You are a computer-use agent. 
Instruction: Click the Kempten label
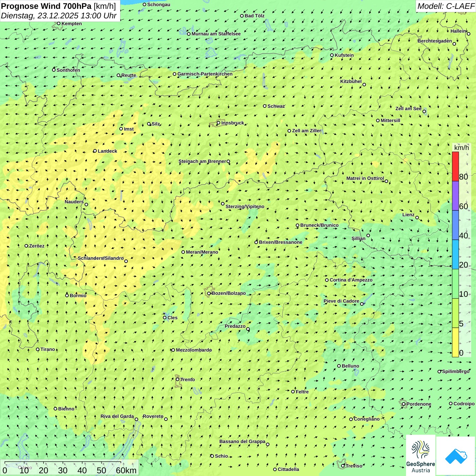72,23
